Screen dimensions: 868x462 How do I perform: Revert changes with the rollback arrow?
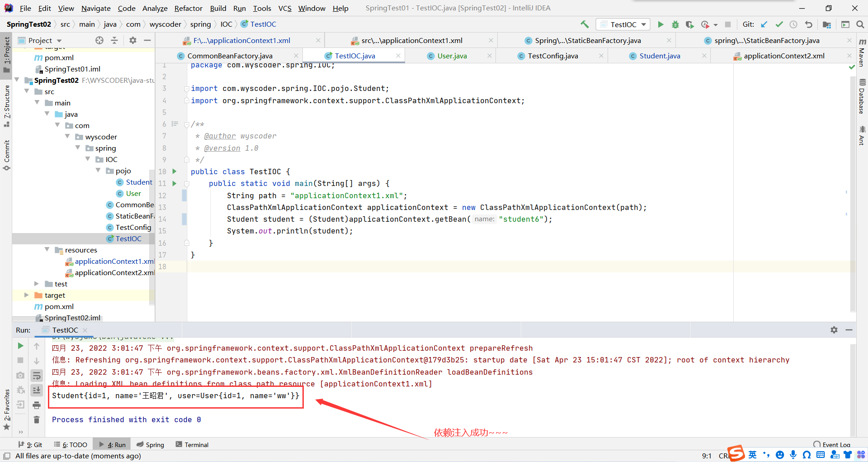(x=808, y=24)
